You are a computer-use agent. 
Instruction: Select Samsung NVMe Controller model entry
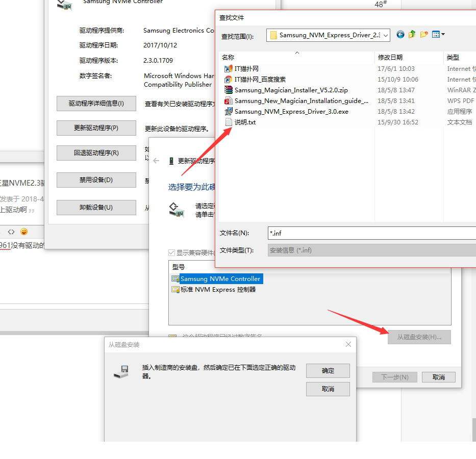(x=217, y=279)
